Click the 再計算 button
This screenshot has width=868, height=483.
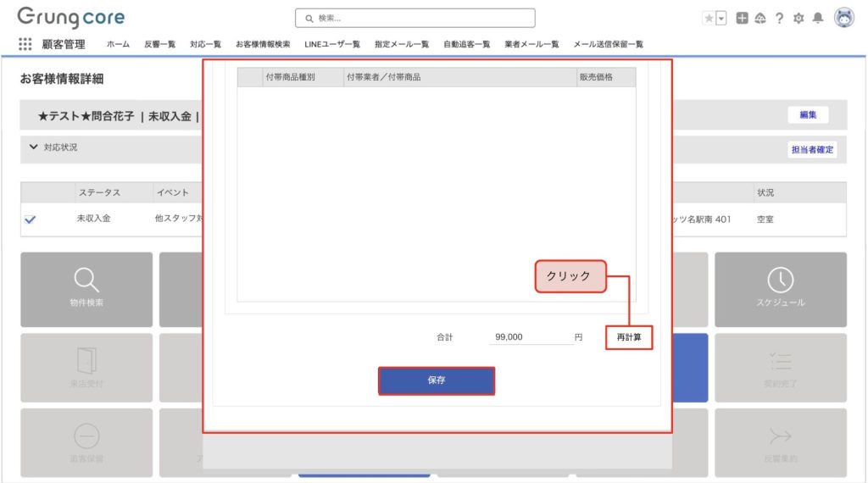[x=628, y=337]
